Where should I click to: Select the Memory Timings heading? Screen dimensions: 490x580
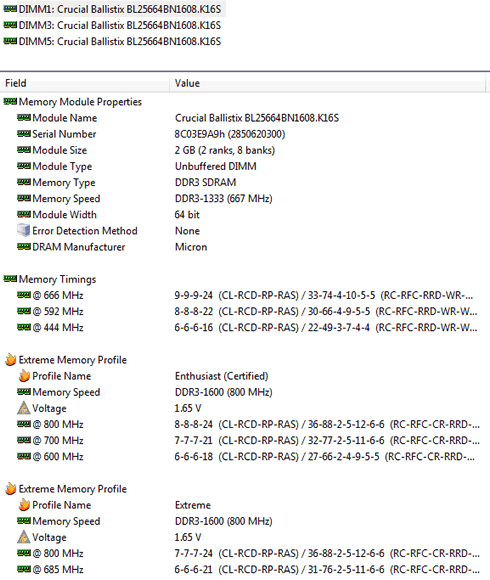[57, 279]
